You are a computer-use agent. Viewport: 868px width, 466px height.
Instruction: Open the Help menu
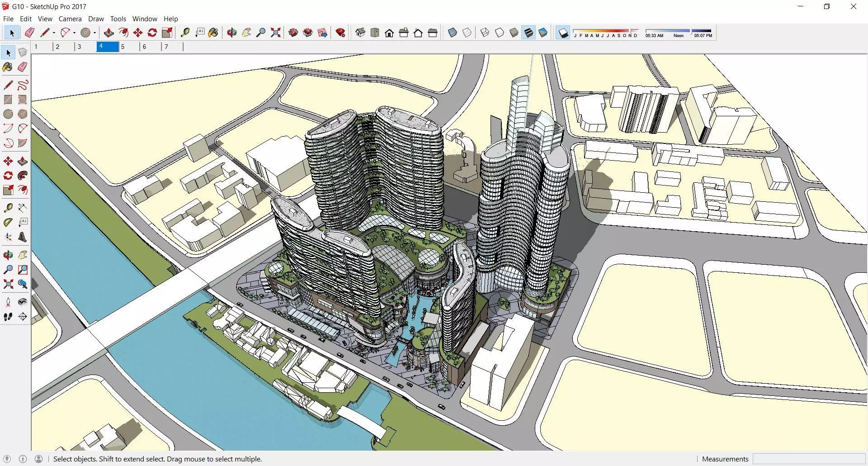pos(171,19)
